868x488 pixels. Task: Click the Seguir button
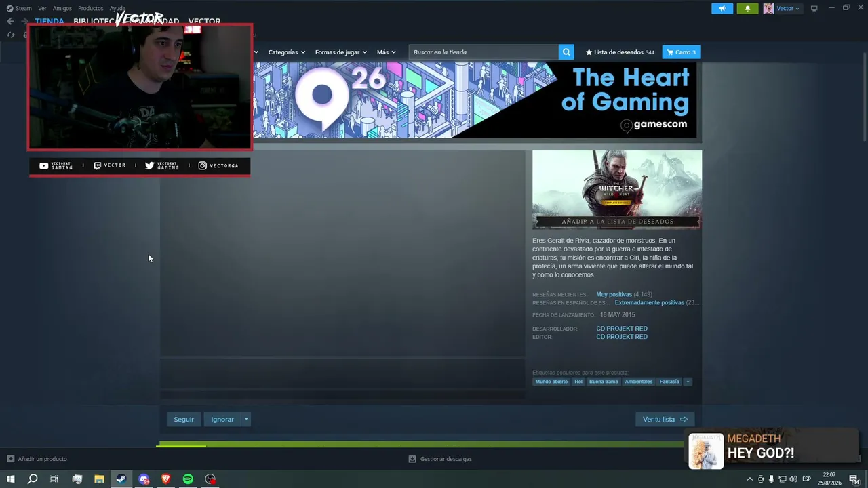point(184,420)
